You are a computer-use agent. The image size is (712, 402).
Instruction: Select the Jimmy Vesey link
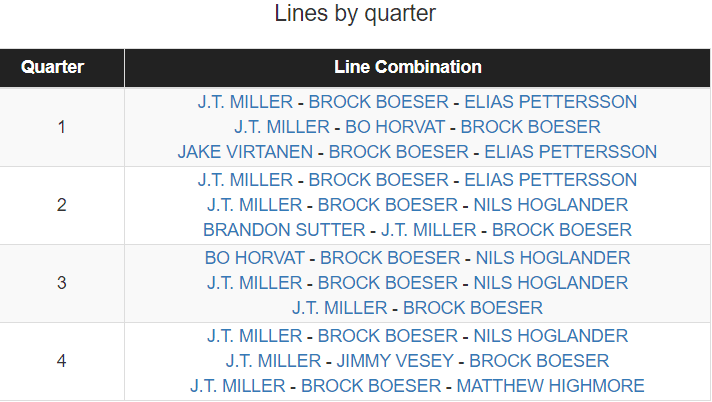tap(395, 360)
